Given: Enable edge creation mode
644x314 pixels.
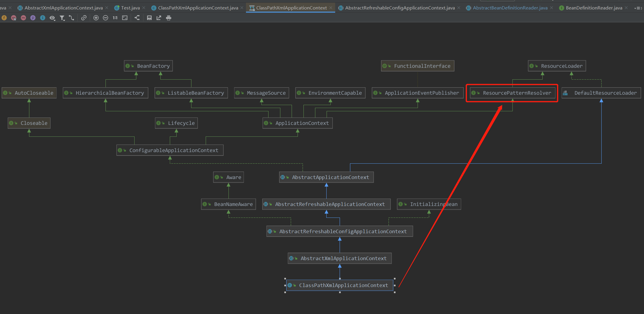Looking at the screenshot, I should [x=71, y=18].
